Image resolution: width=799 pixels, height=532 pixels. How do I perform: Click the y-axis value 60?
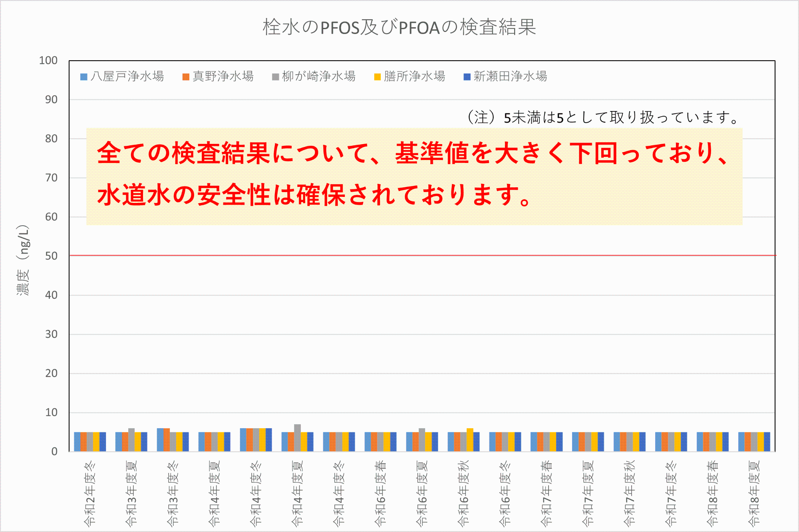[x=51, y=217]
